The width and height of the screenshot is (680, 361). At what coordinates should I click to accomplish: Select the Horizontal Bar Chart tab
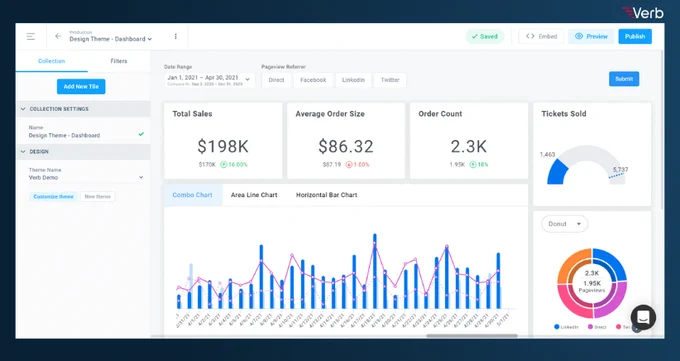[327, 195]
